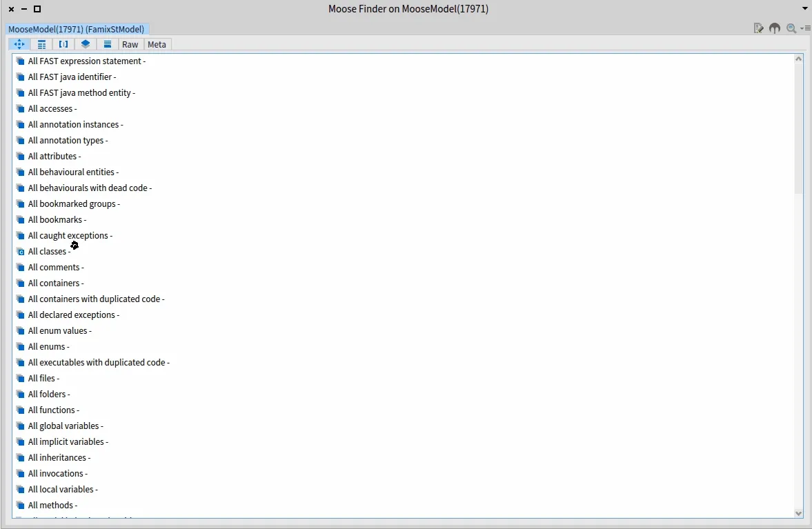
Task: Click the Moose antlers logo icon
Action: coord(775,28)
